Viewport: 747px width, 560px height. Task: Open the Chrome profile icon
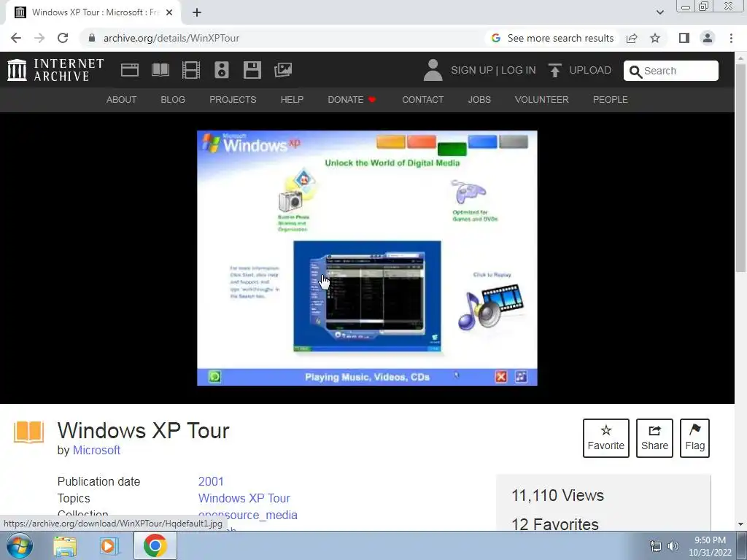pyautogui.click(x=708, y=38)
